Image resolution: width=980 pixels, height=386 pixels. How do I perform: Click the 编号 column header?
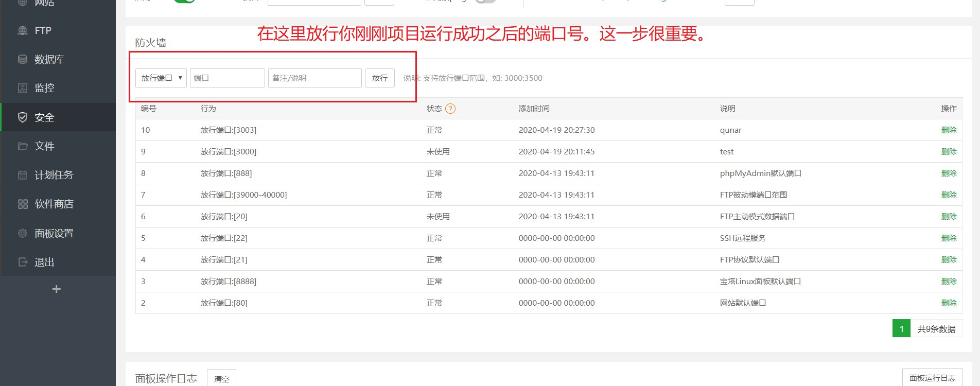[x=149, y=109]
